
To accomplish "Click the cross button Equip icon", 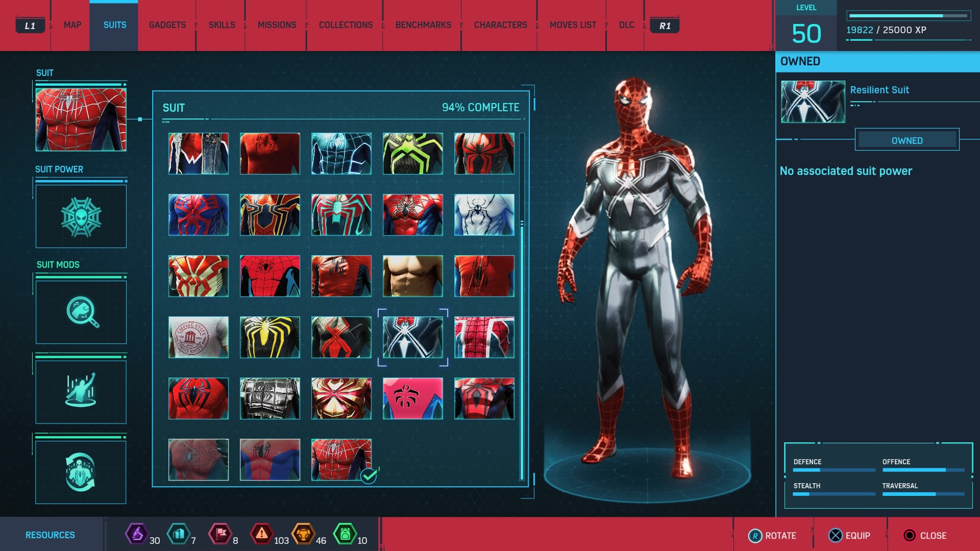I will click(x=836, y=536).
